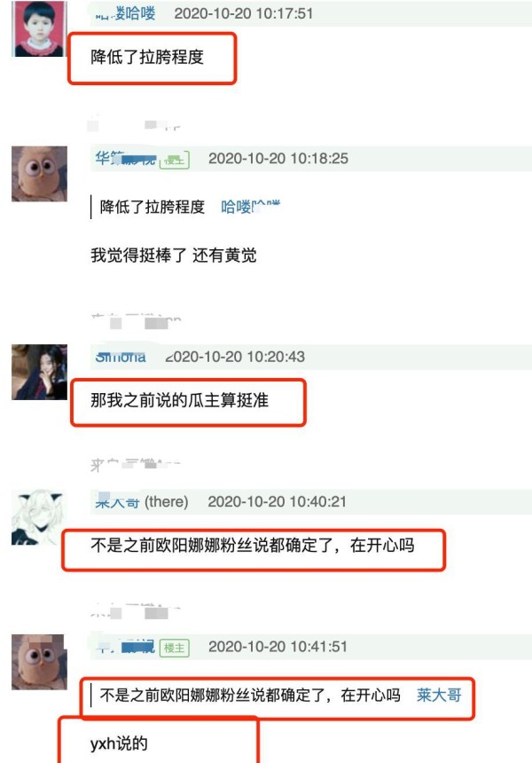
Task: Click the owl avatar beside the 10:18:25 reply
Action: click(39, 174)
